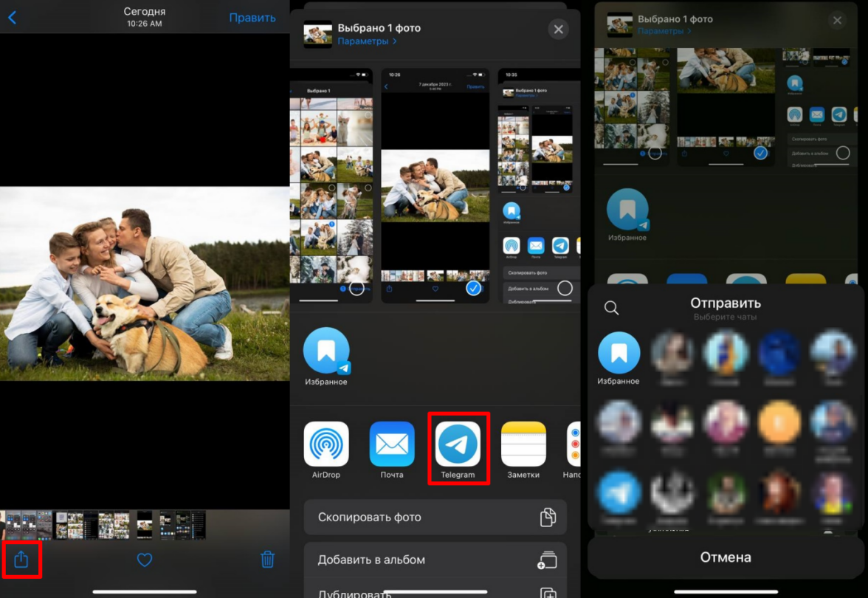This screenshot has height=598, width=868.
Task: Toggle the blue selection checkmark on middle photo
Action: pos(474,289)
